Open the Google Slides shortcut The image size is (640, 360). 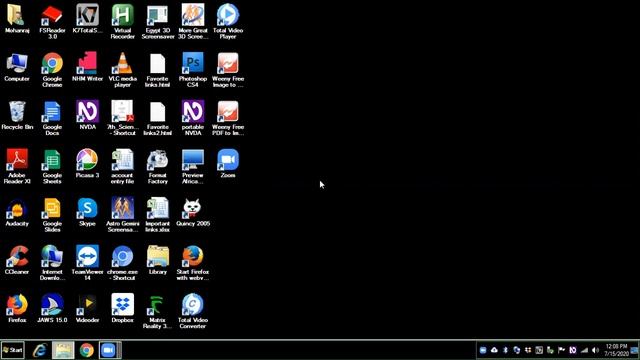[52, 215]
